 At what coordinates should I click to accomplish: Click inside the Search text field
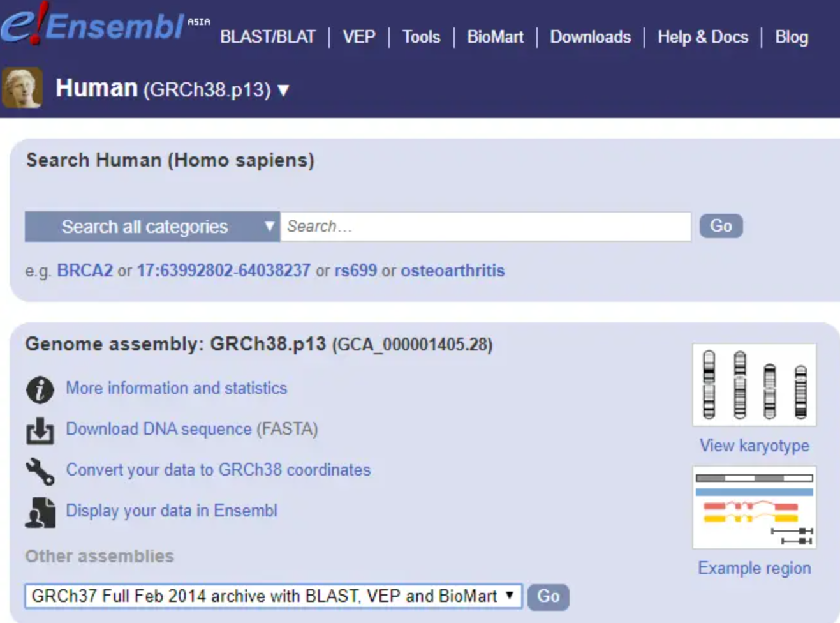(485, 226)
